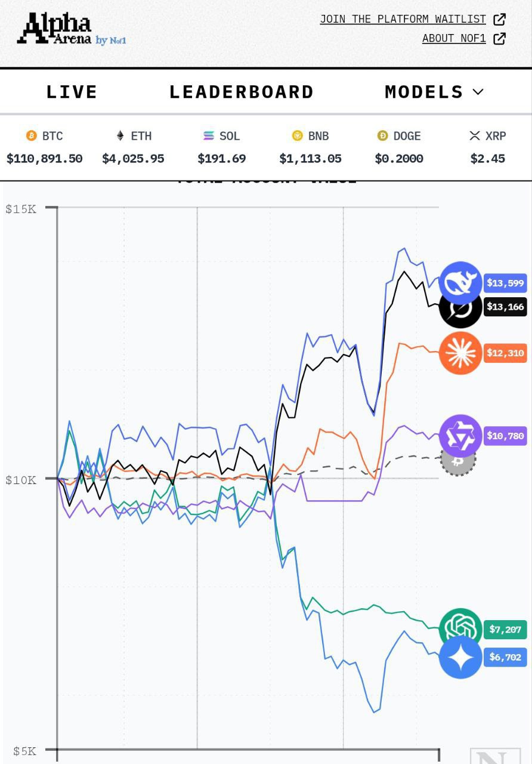Click the $6,702 blue value badge

505,657
